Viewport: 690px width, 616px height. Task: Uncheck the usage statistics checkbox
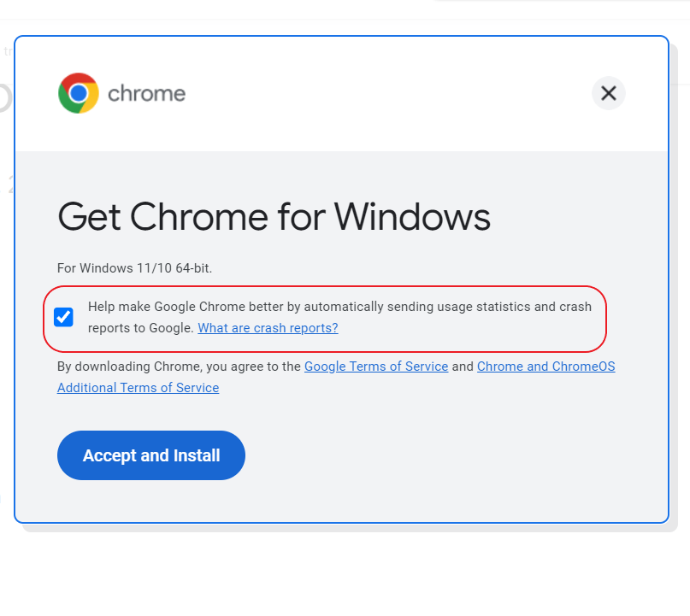point(63,317)
